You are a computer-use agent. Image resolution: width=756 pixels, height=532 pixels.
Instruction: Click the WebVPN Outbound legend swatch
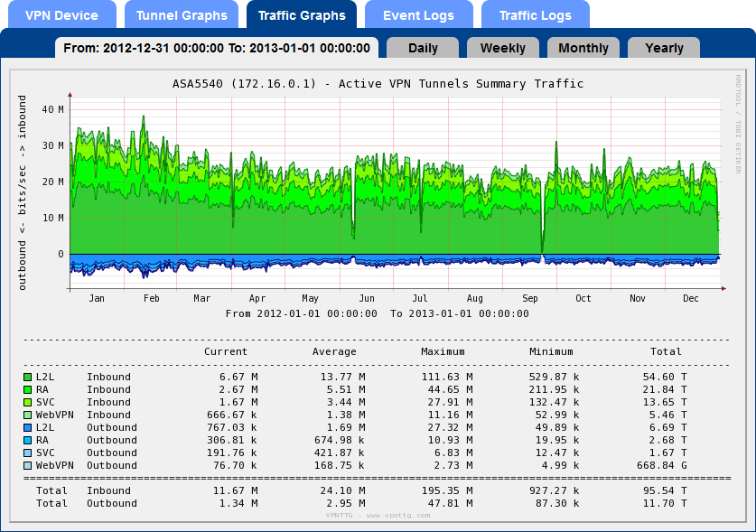coord(28,465)
